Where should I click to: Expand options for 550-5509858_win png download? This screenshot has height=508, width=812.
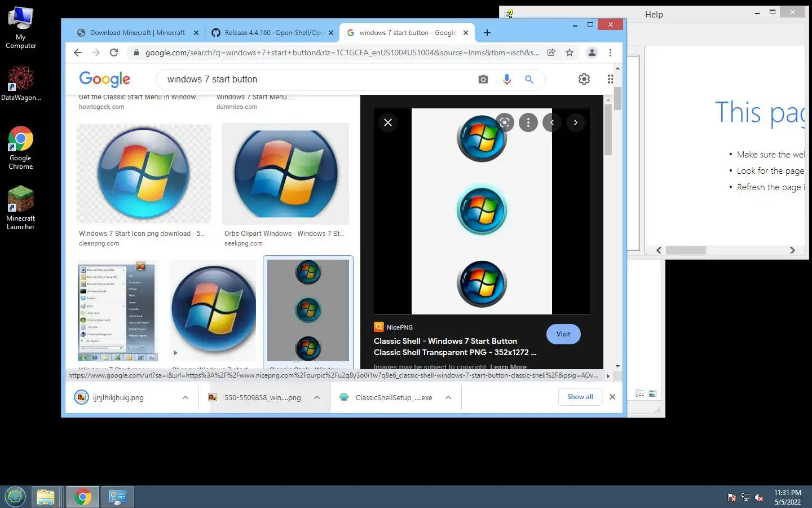(x=317, y=397)
